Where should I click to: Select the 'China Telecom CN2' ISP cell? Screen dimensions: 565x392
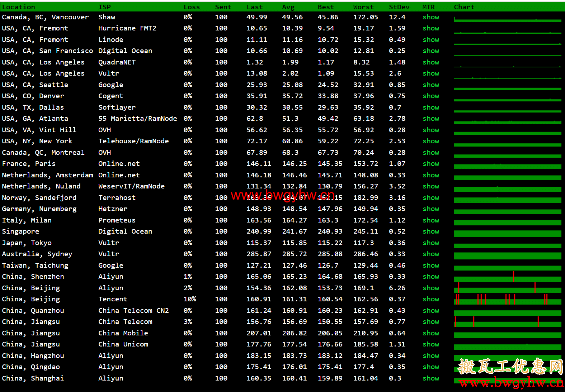(x=133, y=311)
